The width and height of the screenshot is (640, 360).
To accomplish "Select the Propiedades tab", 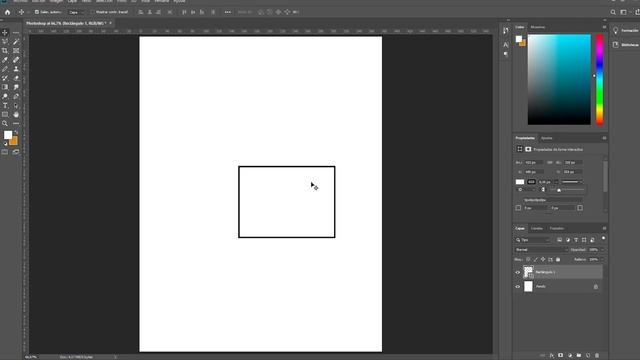I will point(525,138).
